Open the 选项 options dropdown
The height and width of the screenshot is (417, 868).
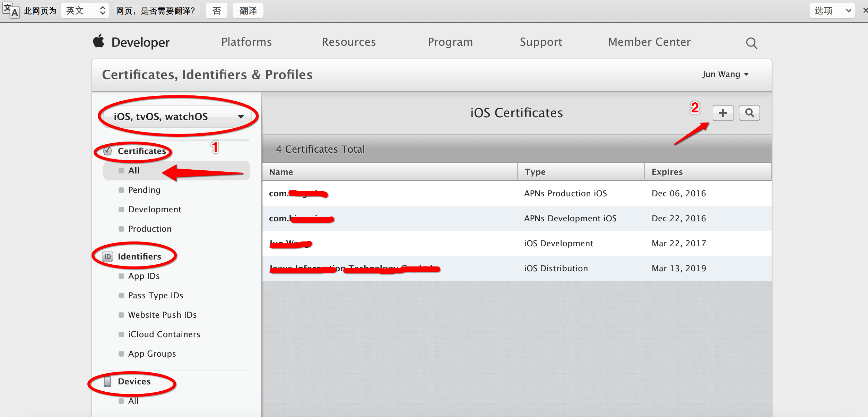tap(832, 11)
